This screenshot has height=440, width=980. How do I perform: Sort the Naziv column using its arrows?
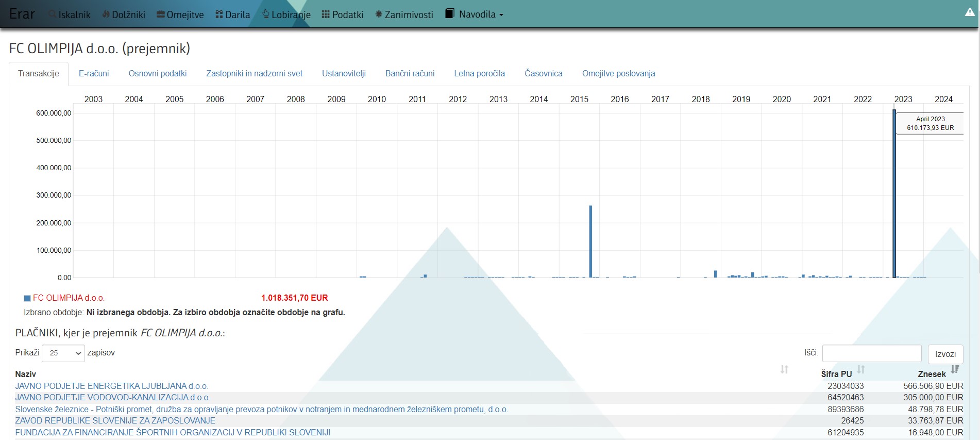click(784, 369)
